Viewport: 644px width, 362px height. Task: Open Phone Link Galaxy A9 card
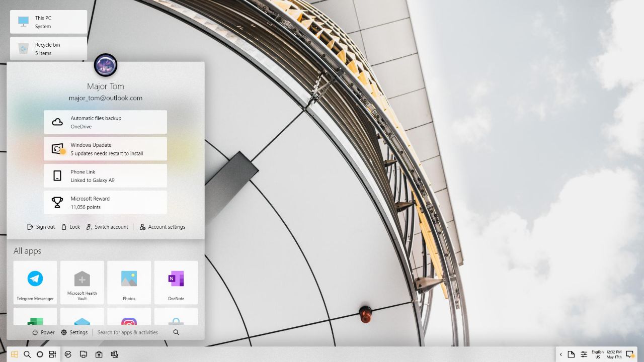tap(105, 175)
